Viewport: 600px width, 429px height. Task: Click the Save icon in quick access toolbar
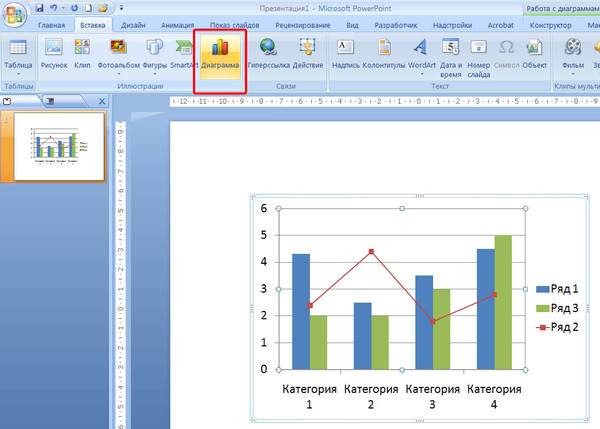(x=39, y=7)
